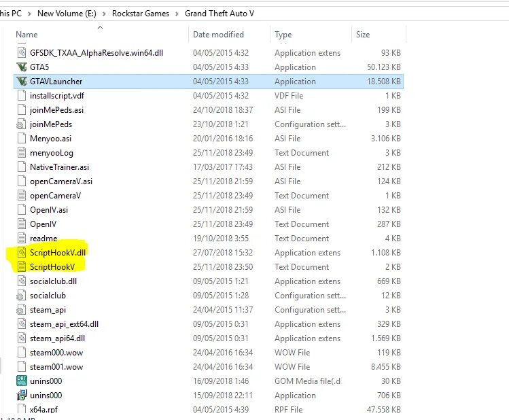Click Grand Theft Auto V breadcrumb segment
Screen dimensions: 509x420
pyautogui.click(x=220, y=14)
